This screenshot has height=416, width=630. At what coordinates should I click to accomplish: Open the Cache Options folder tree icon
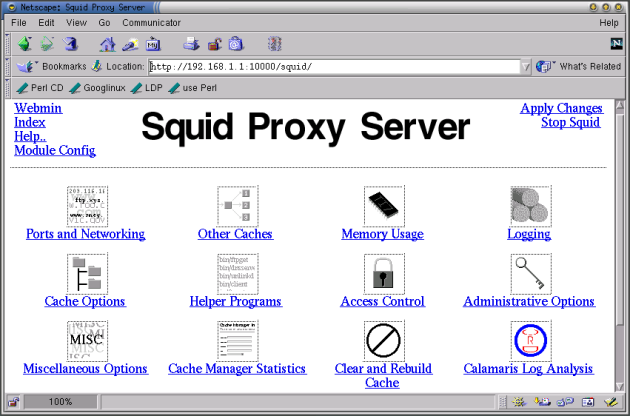tap(87, 273)
